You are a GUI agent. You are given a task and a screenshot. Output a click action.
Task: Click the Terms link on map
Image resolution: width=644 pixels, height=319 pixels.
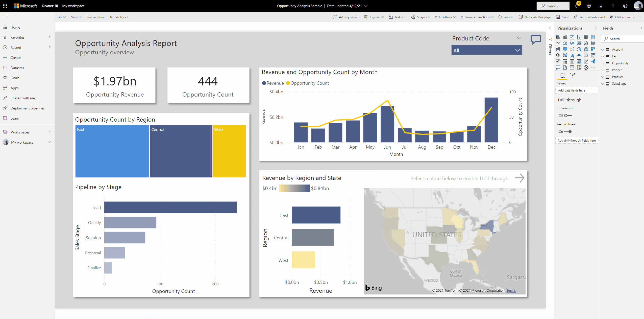coord(511,290)
